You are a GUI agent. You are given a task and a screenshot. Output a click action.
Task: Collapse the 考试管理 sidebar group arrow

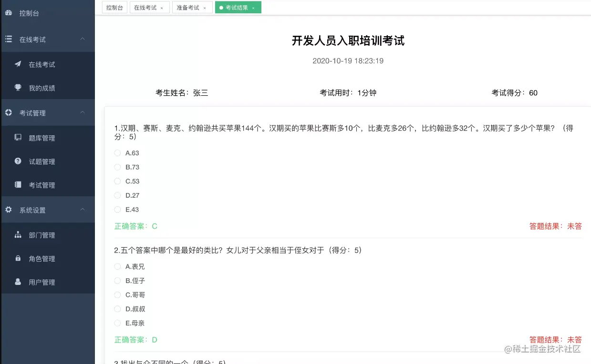point(83,112)
